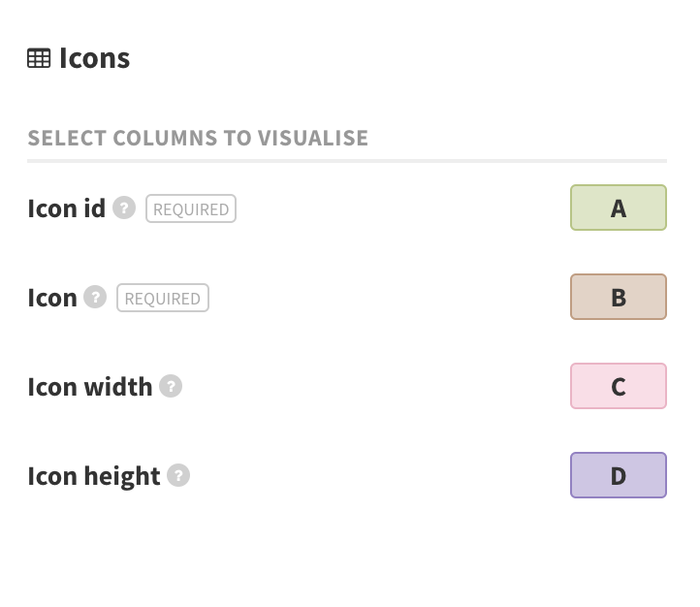
Task: Click the Icon width help icon
Action: (171, 386)
